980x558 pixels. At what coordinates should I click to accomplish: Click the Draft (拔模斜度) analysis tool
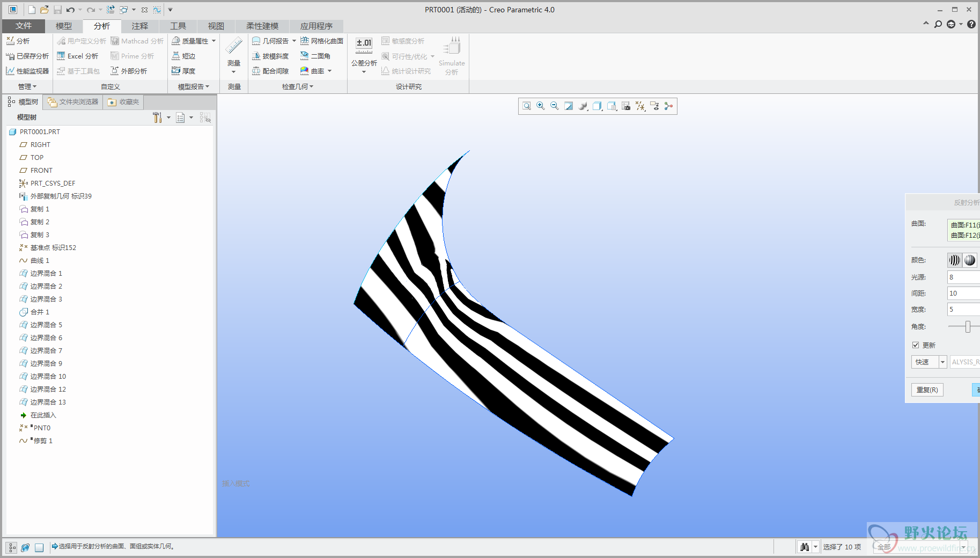270,56
